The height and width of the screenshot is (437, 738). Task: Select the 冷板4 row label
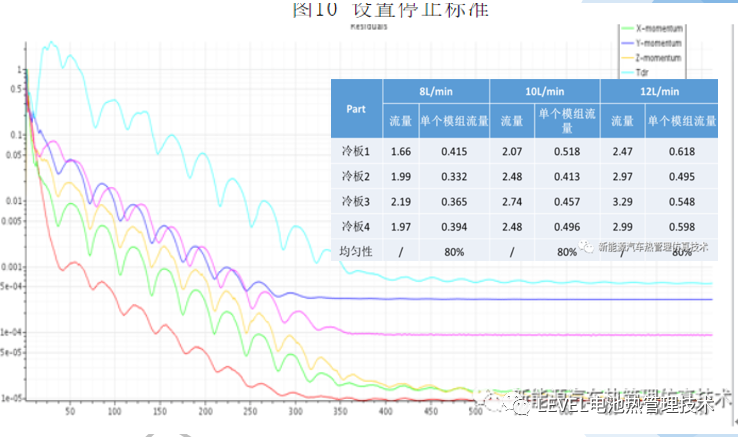pos(356,227)
